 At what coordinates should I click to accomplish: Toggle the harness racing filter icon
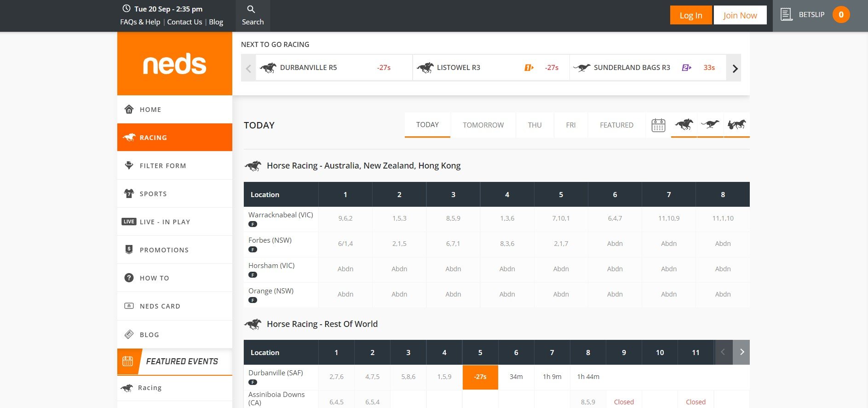pos(737,124)
